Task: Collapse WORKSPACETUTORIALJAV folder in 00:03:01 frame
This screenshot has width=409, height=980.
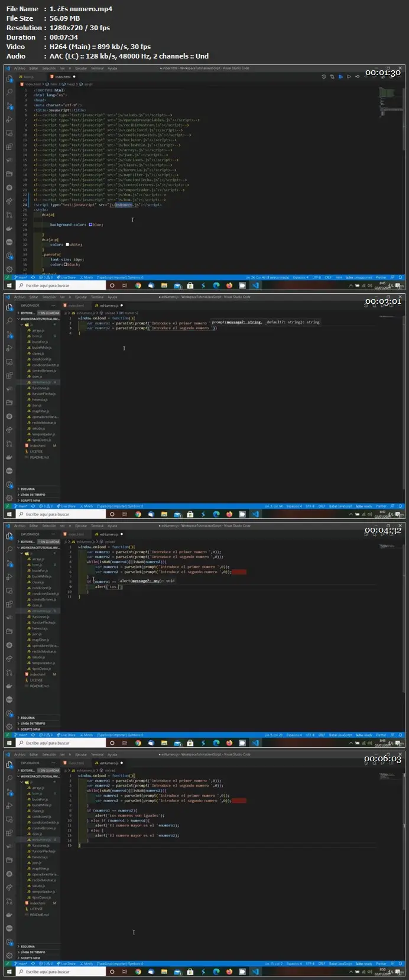Action: [39, 319]
